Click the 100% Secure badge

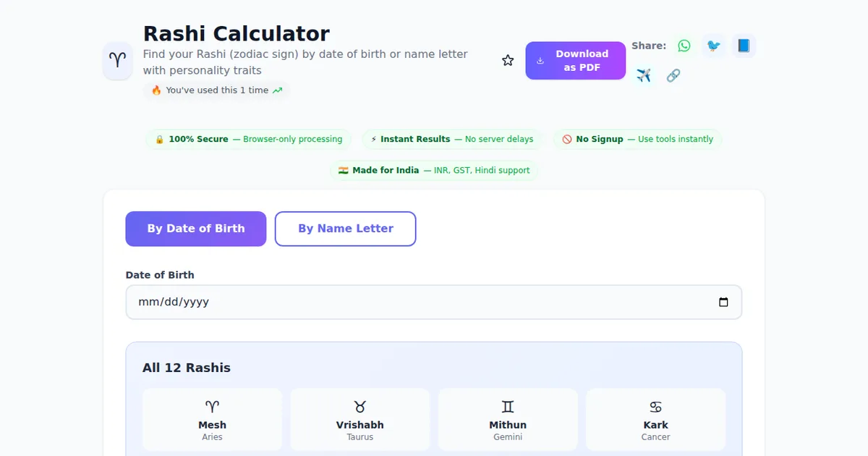[x=249, y=139]
